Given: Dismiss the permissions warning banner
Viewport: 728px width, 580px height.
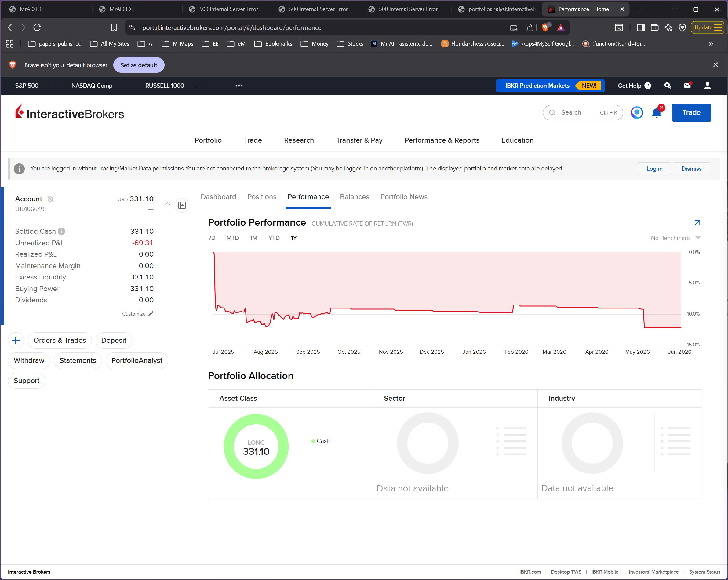Looking at the screenshot, I should click(691, 169).
